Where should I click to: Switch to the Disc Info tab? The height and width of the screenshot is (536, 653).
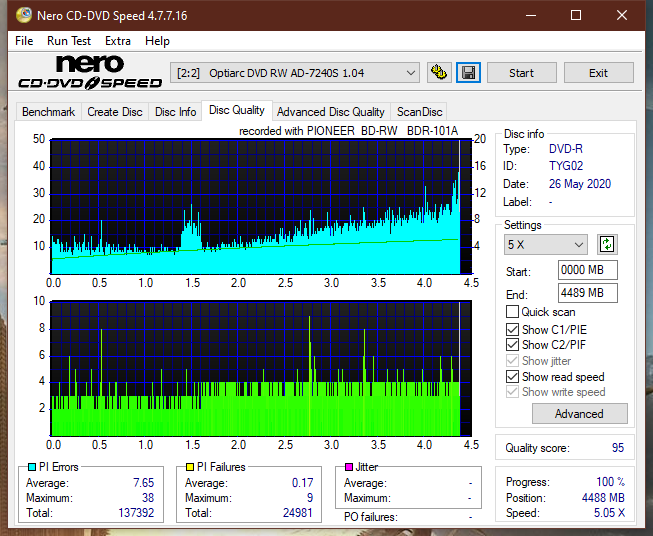(x=175, y=112)
